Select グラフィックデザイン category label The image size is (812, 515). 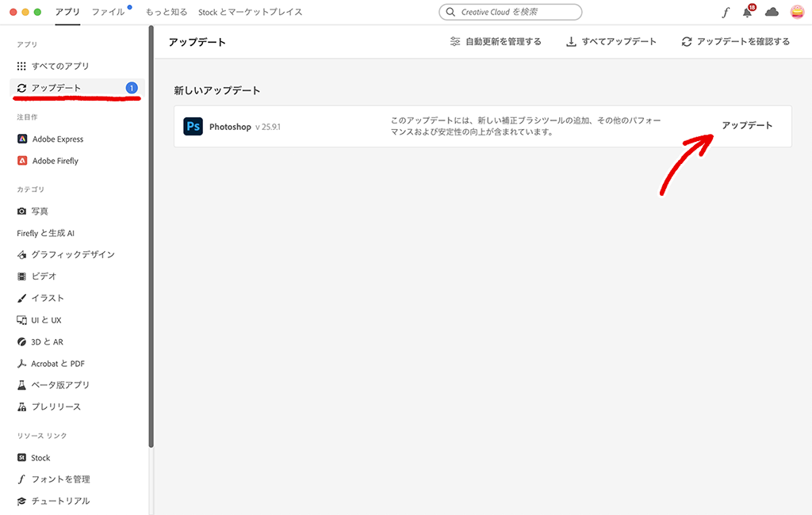(x=73, y=254)
